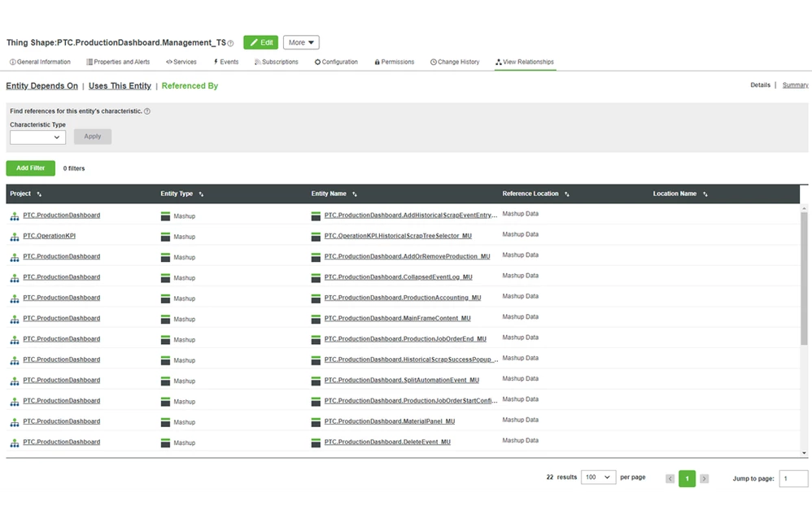Screen dimensions: 812x523
Task: Go to the Permissions tab
Action: point(394,62)
